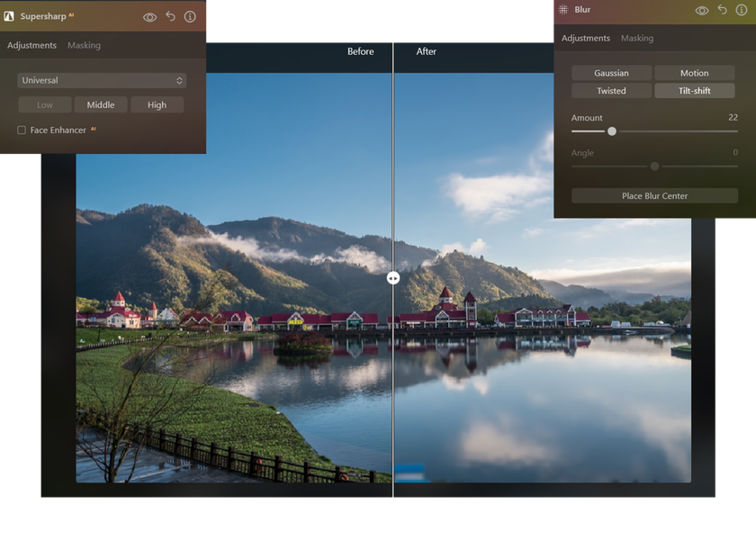Enable the Face Enhancer AI option
This screenshot has width=756, height=540.
(x=20, y=130)
